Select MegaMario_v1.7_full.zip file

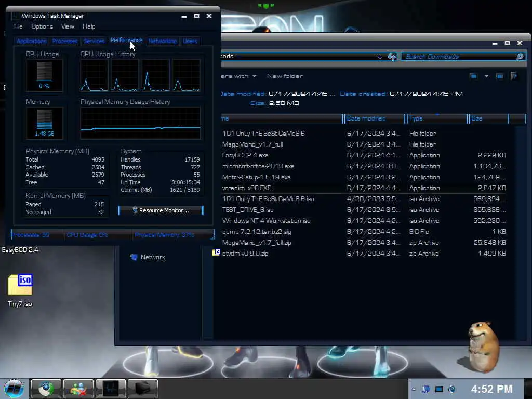click(x=257, y=242)
